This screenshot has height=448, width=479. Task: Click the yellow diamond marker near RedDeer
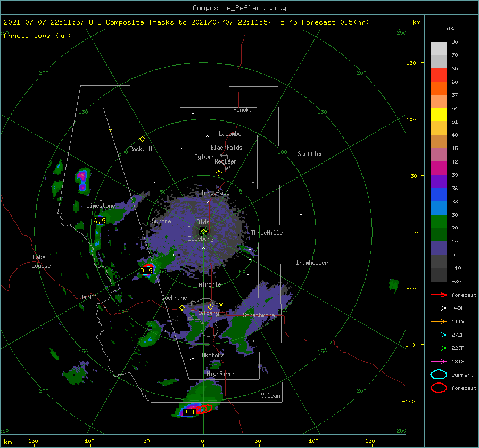[219, 173]
